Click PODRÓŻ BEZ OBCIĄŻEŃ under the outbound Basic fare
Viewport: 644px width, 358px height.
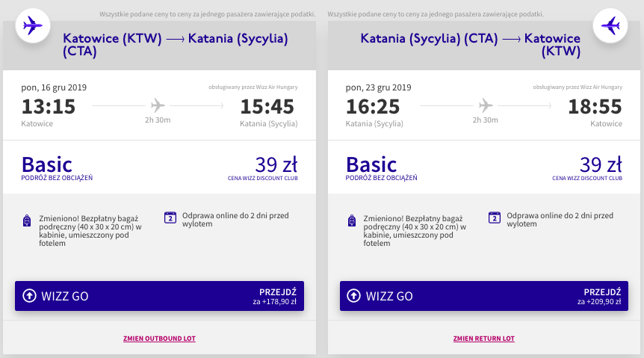coord(57,178)
